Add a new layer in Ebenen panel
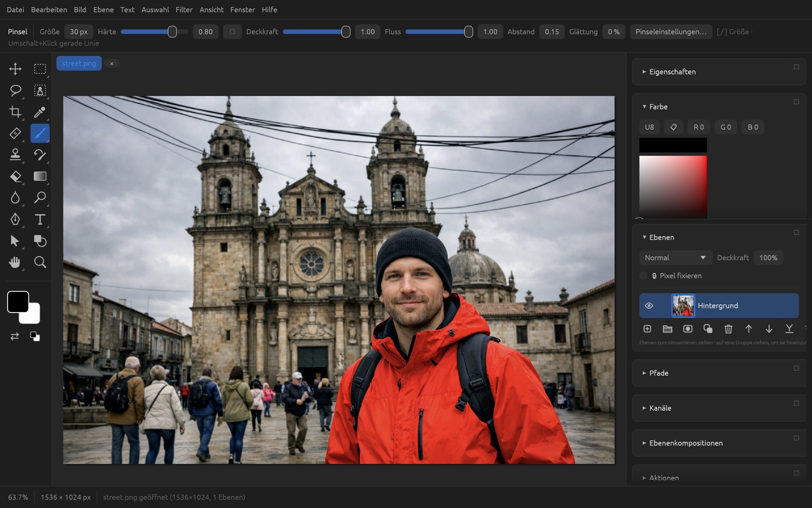This screenshot has height=508, width=812. 647,329
